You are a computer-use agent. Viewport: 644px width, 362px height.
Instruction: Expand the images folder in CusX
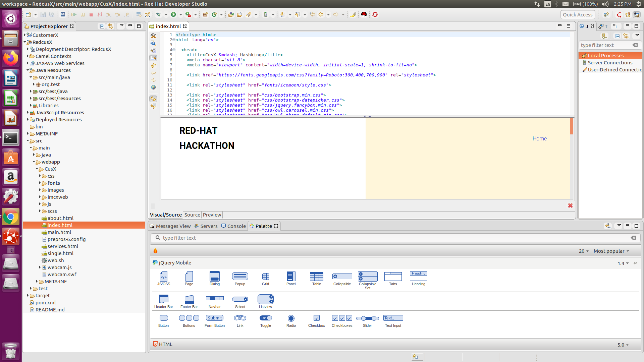(x=40, y=190)
